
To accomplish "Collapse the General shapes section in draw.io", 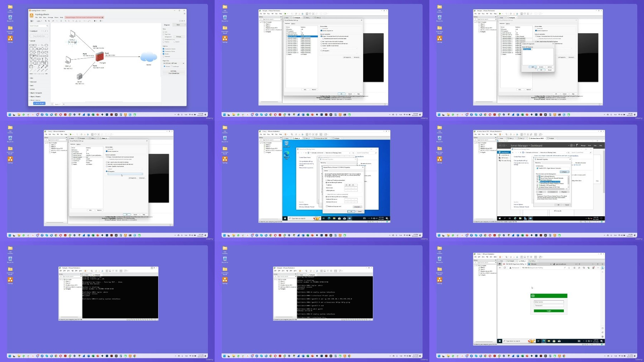I will (33, 41).
